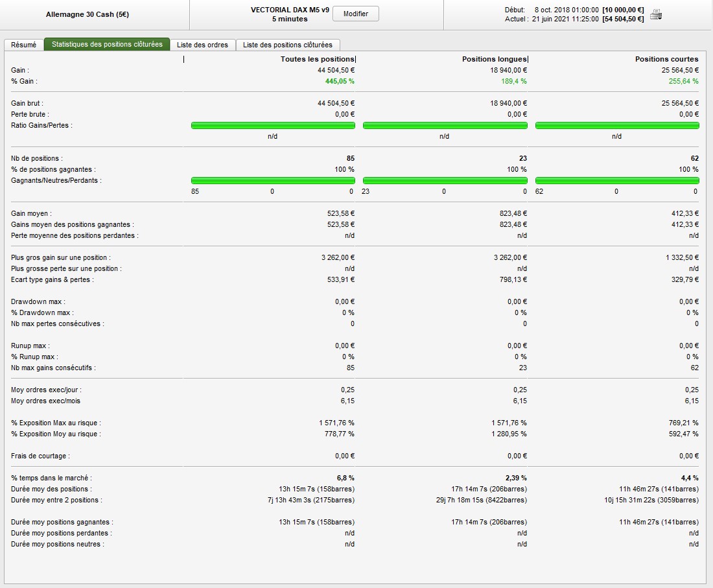Image resolution: width=713 pixels, height=588 pixels.
Task: Click Ratio Gains/Pertes bar for all positions
Action: tap(273, 126)
